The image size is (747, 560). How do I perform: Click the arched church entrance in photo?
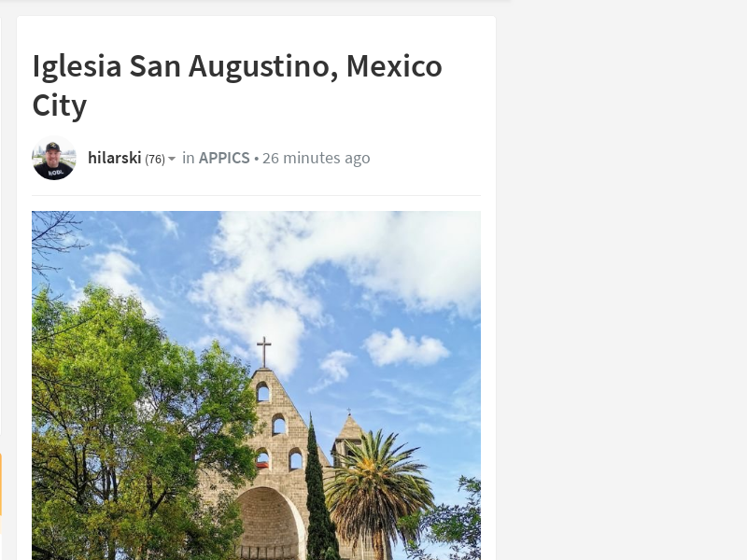tap(270, 523)
